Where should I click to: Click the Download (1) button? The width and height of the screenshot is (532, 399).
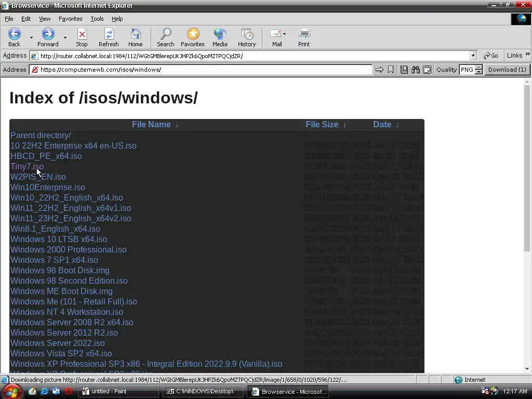pyautogui.click(x=507, y=70)
